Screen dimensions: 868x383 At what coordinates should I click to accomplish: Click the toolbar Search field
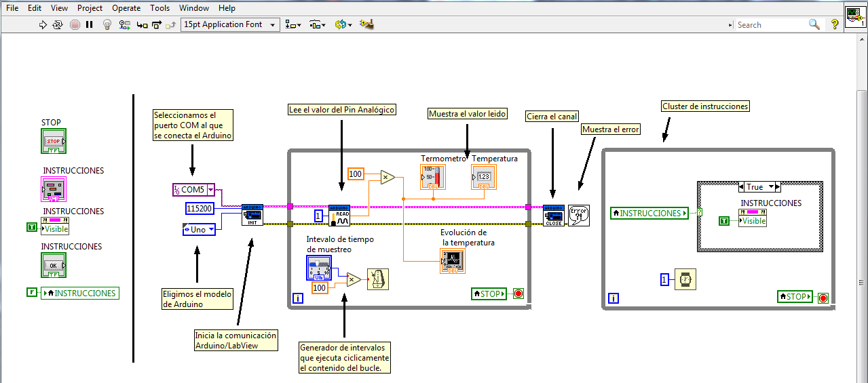(x=772, y=24)
